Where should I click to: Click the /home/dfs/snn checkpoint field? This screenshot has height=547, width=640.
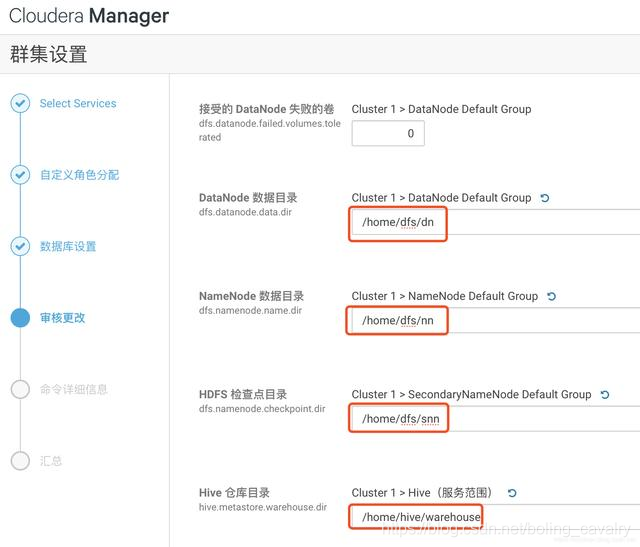(x=496, y=419)
